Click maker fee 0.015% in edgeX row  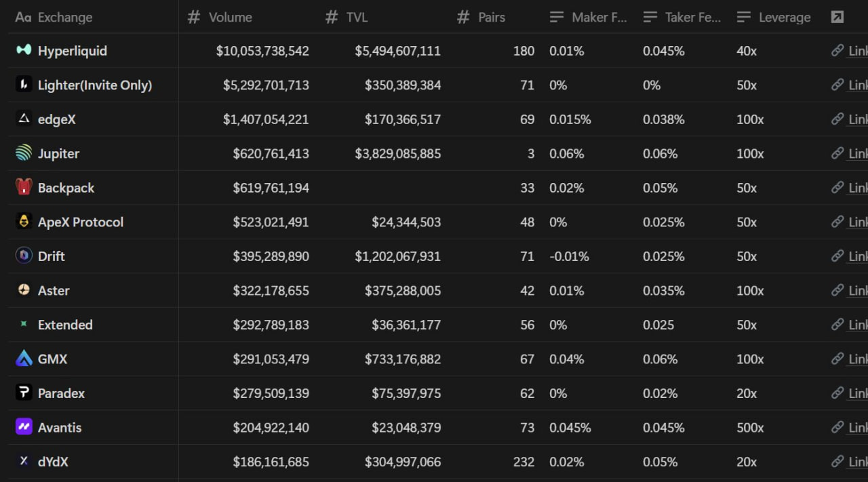570,119
